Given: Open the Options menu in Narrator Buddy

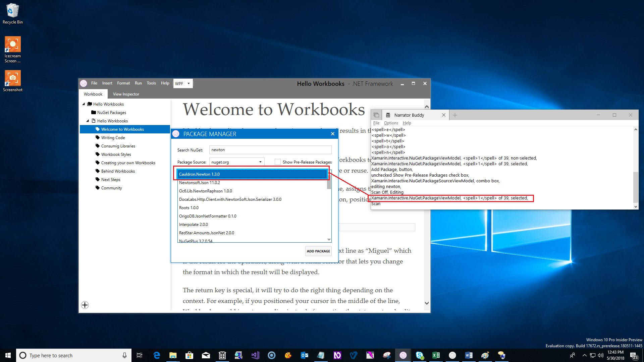Looking at the screenshot, I should (x=390, y=123).
